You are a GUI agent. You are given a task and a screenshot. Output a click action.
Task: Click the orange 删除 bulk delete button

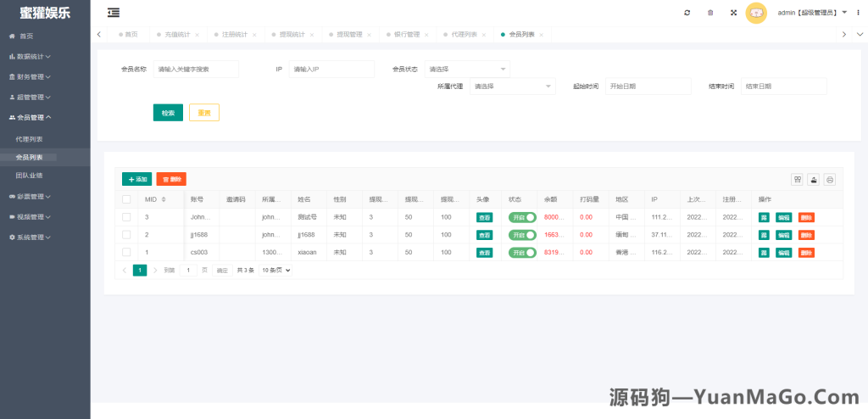pyautogui.click(x=171, y=179)
